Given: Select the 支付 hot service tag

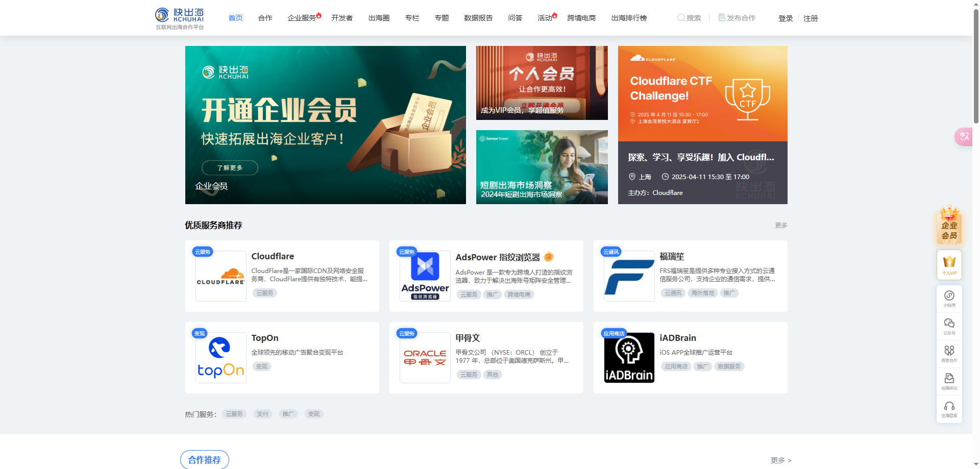Looking at the screenshot, I should pyautogui.click(x=262, y=414).
